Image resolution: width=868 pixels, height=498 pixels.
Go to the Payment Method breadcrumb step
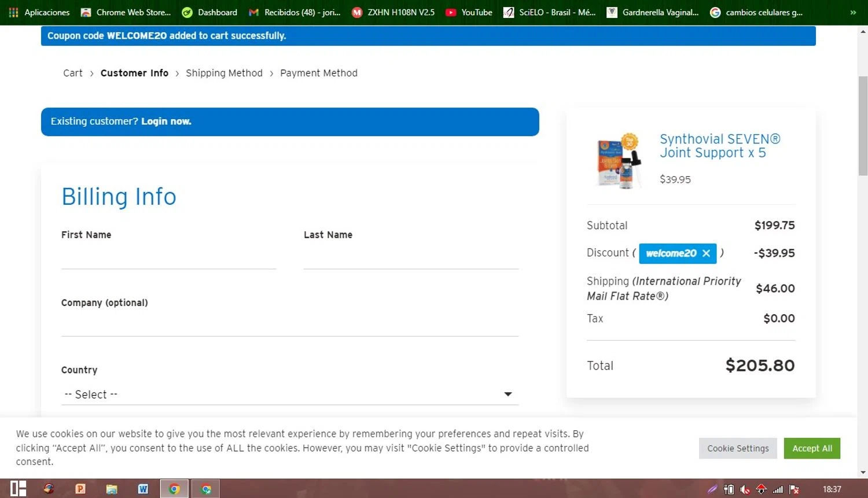[319, 73]
